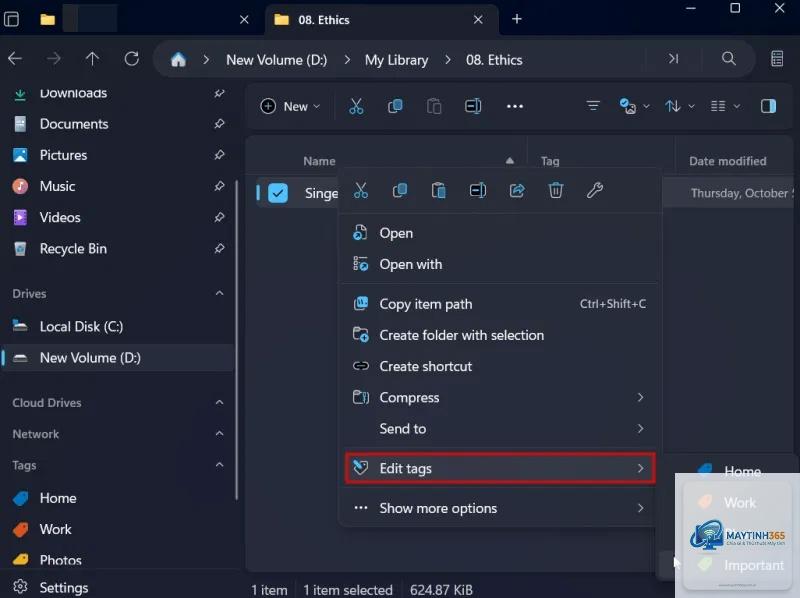Click the sidebar toggle icon at the top left

(11, 19)
